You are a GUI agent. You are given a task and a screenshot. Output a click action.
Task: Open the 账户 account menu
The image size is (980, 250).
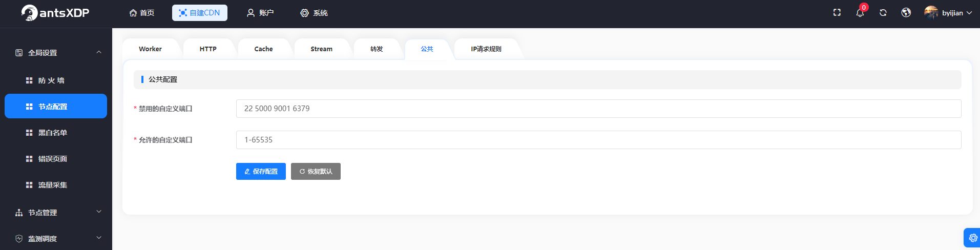click(x=260, y=13)
